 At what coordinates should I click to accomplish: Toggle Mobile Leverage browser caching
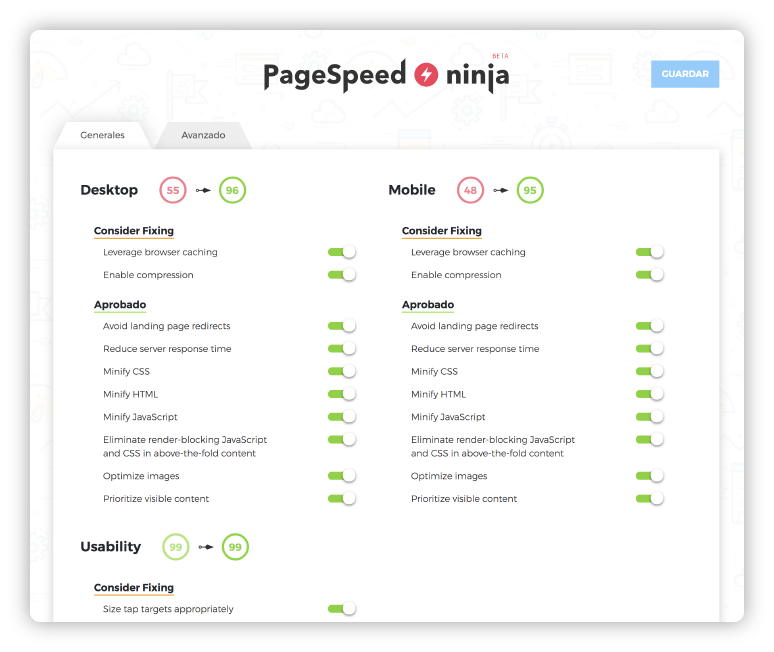pyautogui.click(x=650, y=252)
